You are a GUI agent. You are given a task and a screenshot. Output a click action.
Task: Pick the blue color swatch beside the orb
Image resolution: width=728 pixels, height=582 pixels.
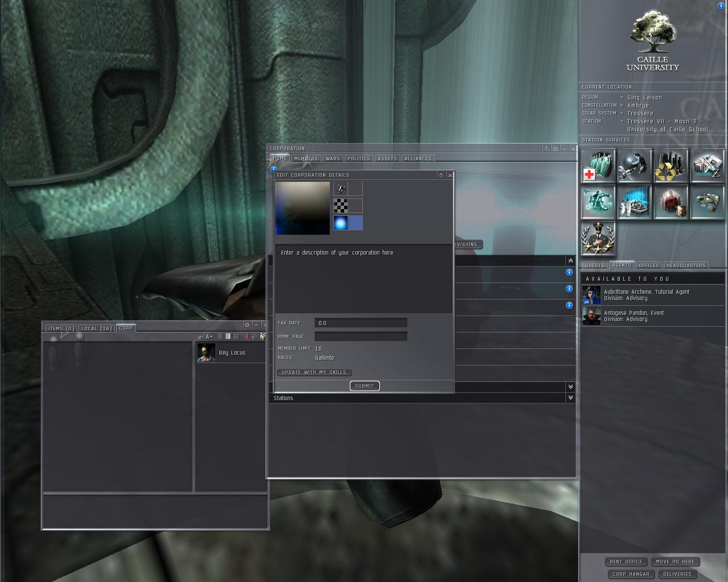click(x=355, y=223)
